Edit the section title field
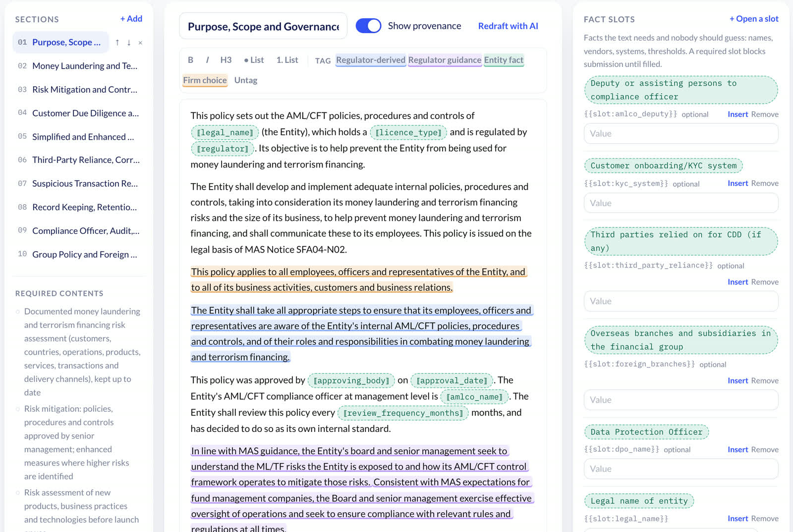The width and height of the screenshot is (793, 532). [263, 26]
